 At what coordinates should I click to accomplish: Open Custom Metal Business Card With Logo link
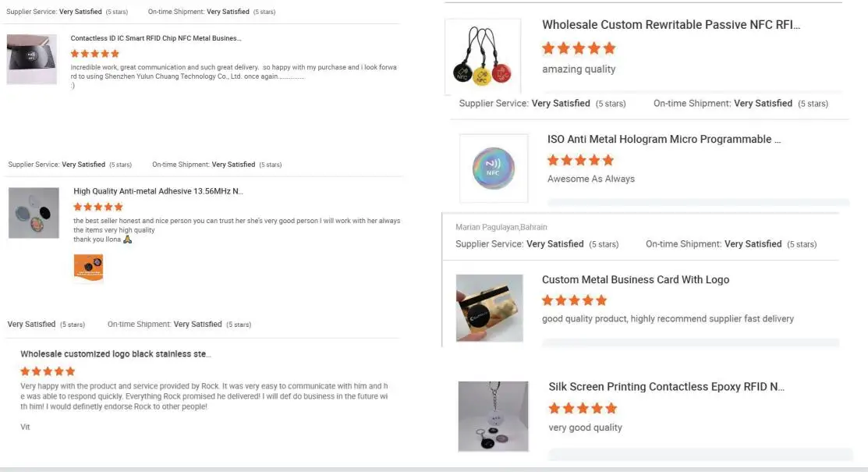click(x=636, y=280)
